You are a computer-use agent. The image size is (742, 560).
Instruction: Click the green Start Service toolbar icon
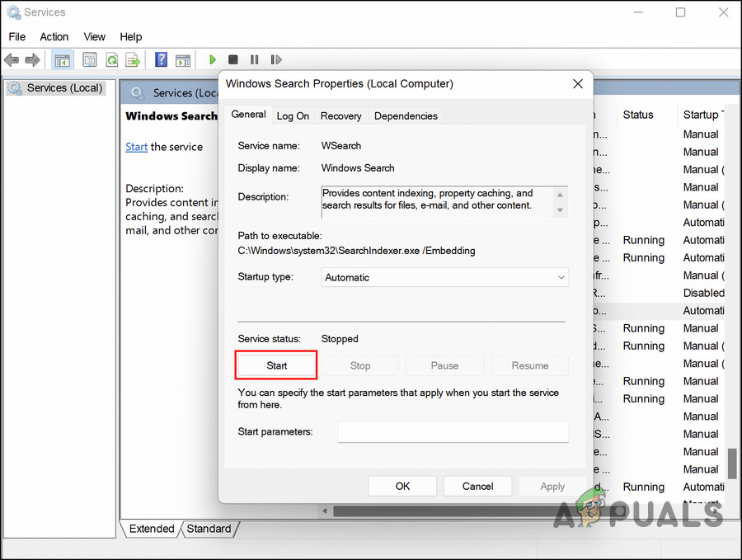click(213, 59)
